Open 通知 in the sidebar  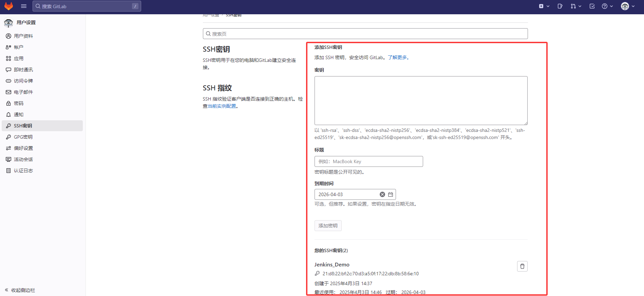coord(42,115)
